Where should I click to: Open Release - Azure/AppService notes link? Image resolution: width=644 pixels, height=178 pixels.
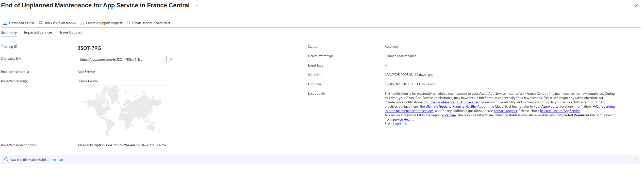point(560,111)
